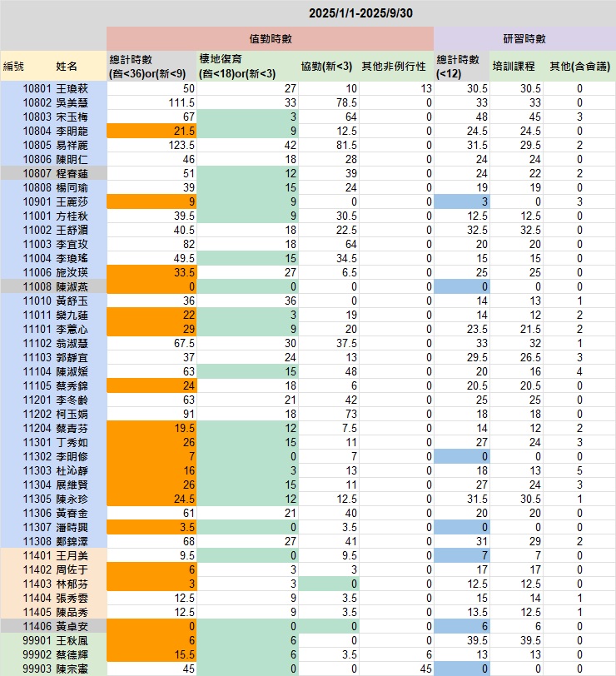Select the ID cell 10801
Viewport: 616px width, 676px height.
(37, 88)
